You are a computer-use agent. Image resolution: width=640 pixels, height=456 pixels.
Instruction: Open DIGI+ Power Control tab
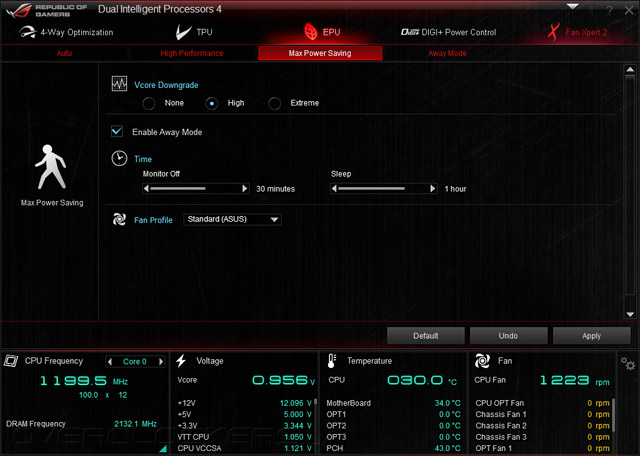(449, 32)
